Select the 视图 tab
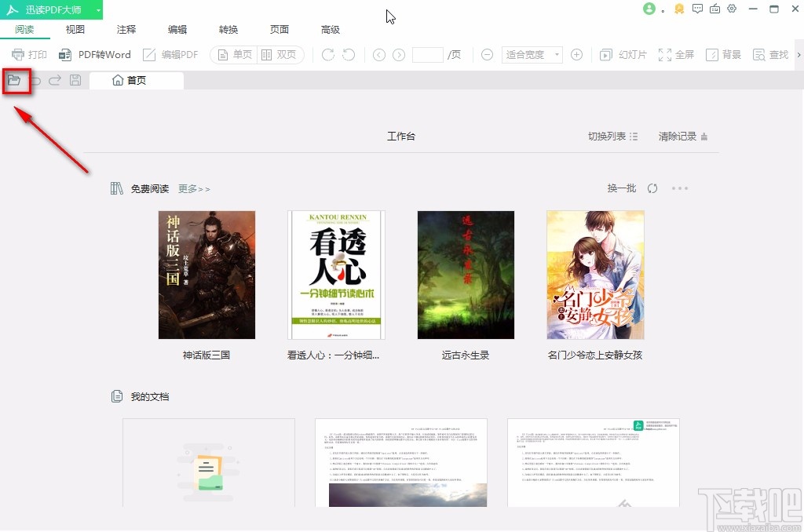The width and height of the screenshot is (804, 532). tap(75, 29)
